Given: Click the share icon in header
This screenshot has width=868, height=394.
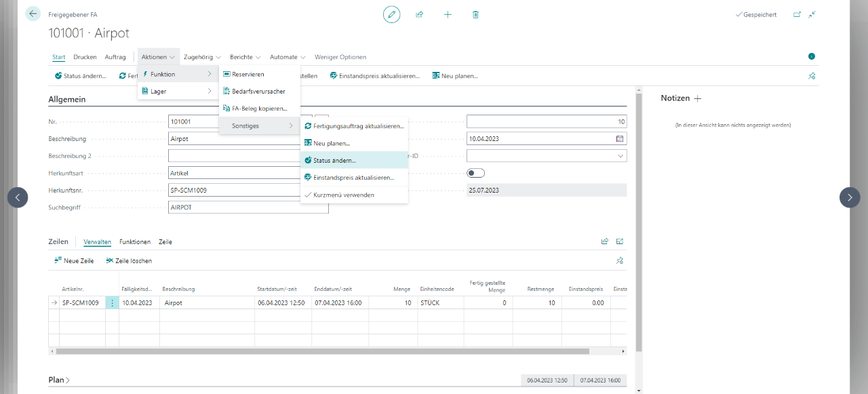Looking at the screenshot, I should pos(420,14).
